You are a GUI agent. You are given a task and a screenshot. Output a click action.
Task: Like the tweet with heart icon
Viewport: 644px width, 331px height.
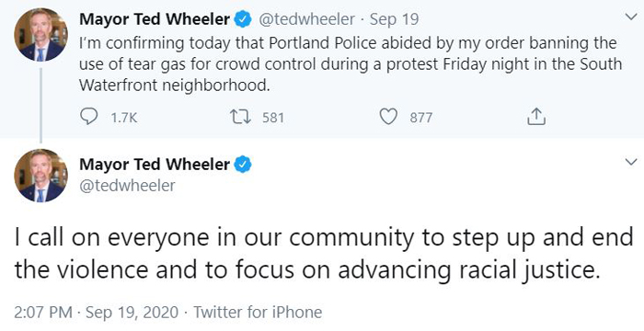click(x=387, y=117)
